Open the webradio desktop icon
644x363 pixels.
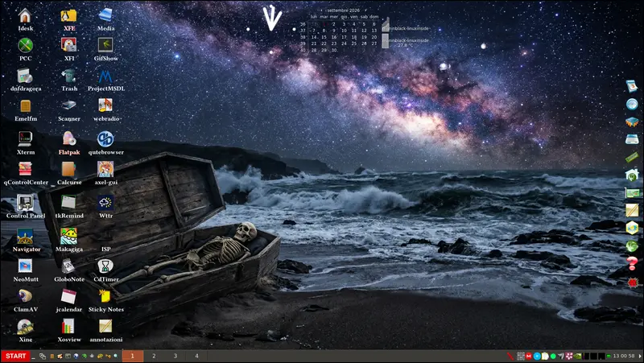click(105, 105)
